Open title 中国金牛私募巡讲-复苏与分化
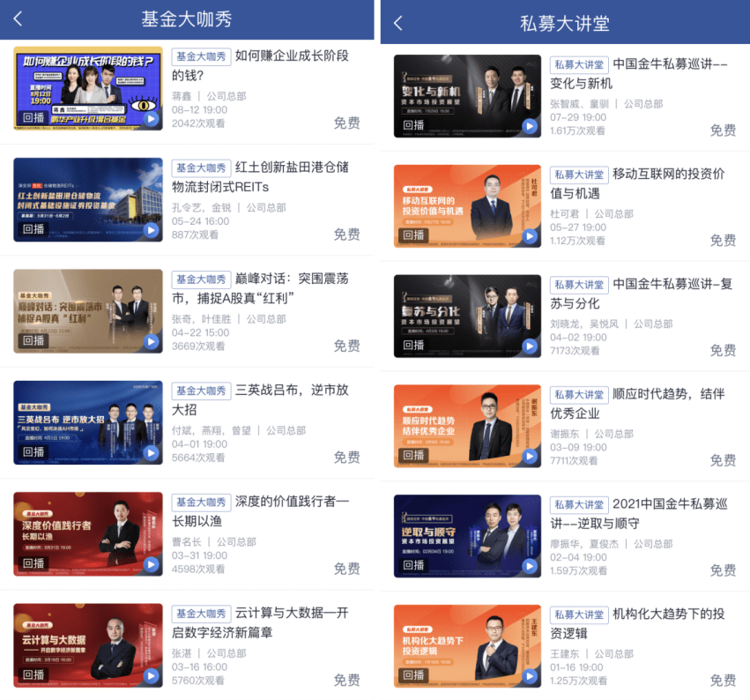This screenshot has width=750, height=700. pos(642,294)
